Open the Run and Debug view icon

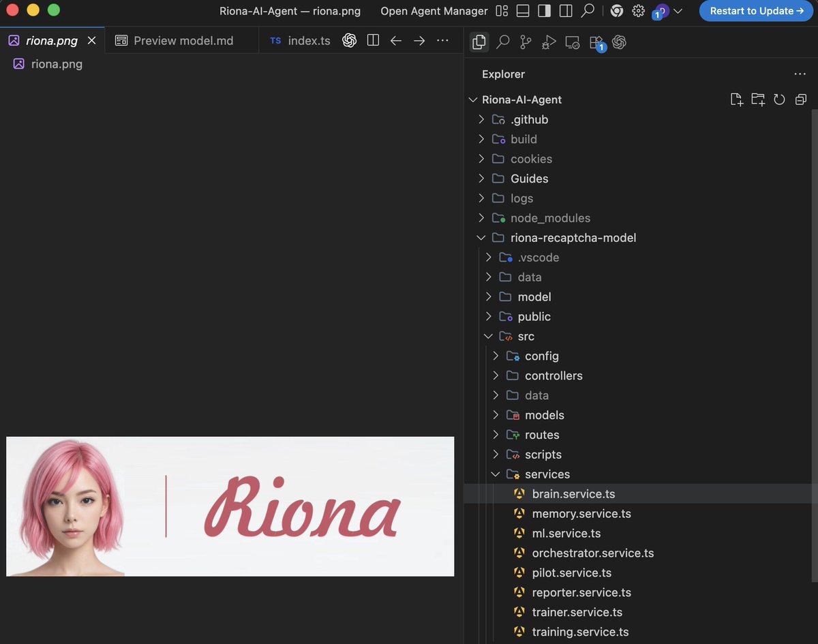pos(549,42)
